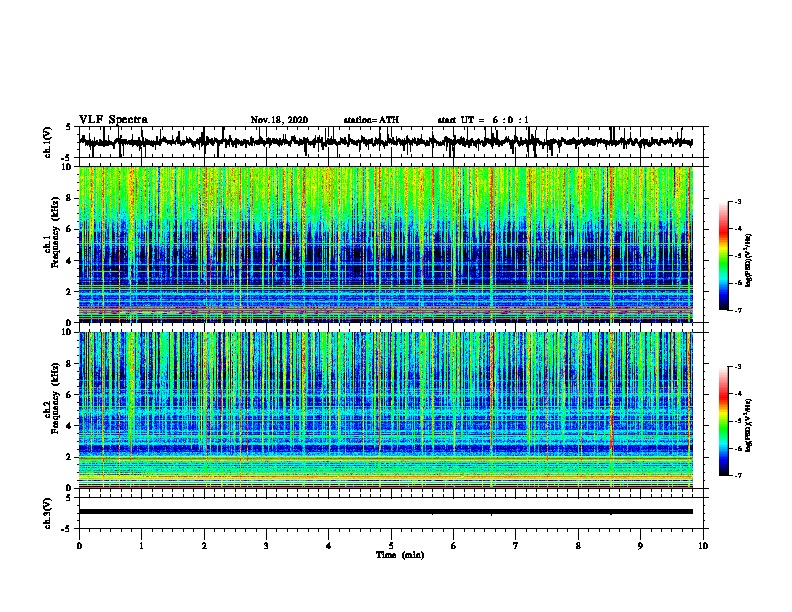Click time axis tick label 0
Viewport: 792px width, 612px height.
click(79, 546)
